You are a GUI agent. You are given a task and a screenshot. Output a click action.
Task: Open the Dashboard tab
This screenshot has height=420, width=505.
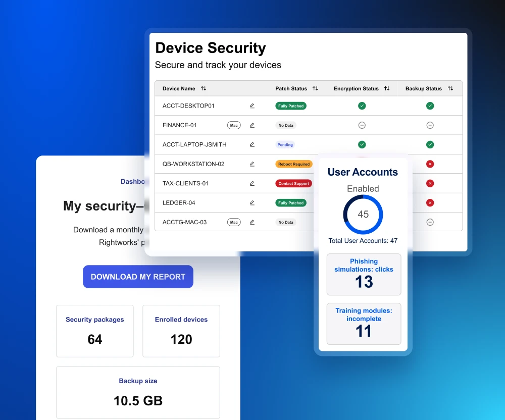pyautogui.click(x=133, y=181)
